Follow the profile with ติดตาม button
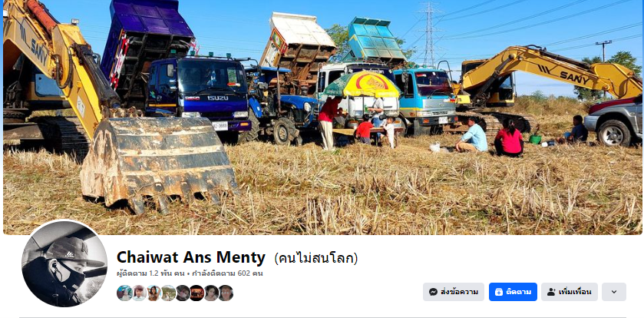Image resolution: width=644 pixels, height=318 pixels. pos(513,292)
